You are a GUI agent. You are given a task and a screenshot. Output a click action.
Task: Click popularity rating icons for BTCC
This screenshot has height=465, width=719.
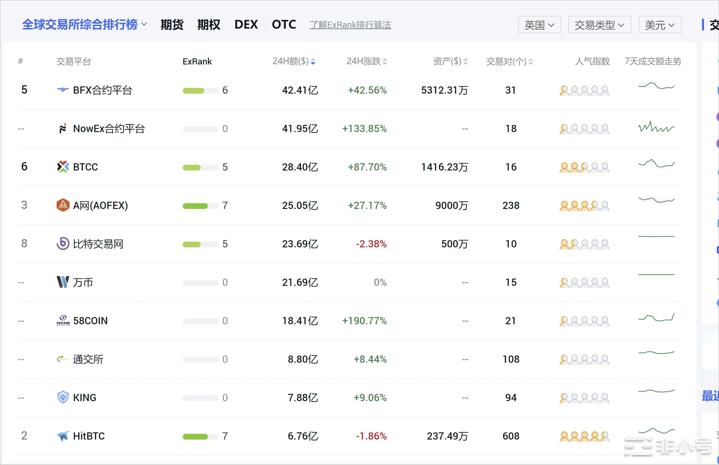[584, 167]
